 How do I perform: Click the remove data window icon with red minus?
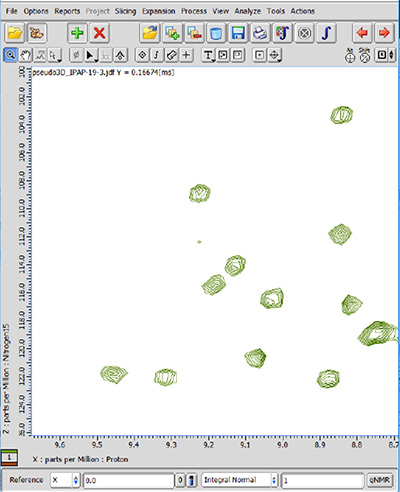pyautogui.click(x=194, y=33)
